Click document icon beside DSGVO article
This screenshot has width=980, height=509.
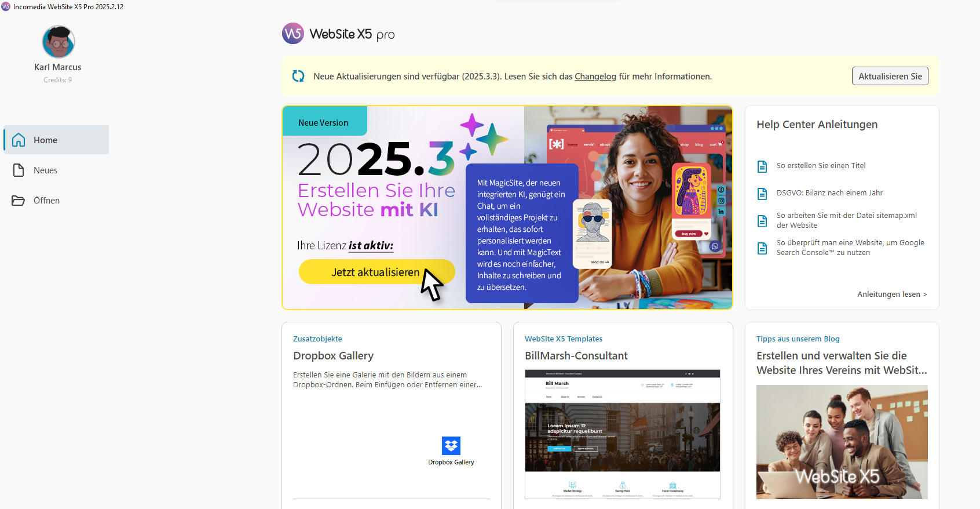tap(762, 194)
